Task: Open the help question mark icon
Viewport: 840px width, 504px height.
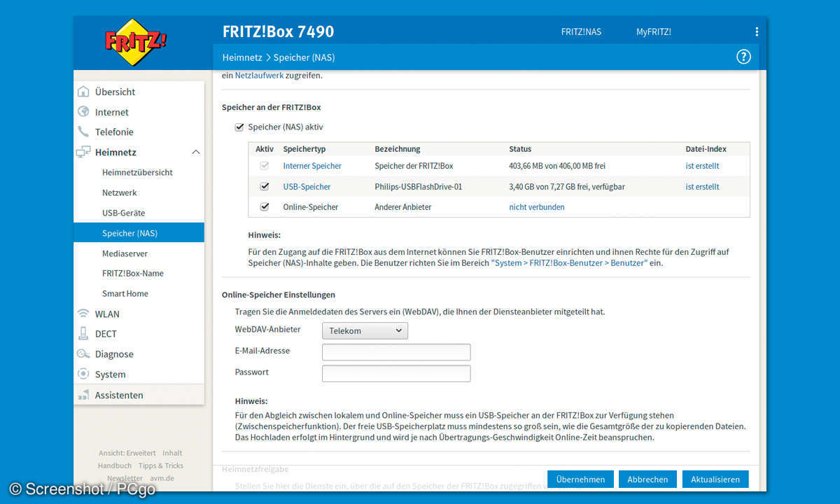Action: 743,57
